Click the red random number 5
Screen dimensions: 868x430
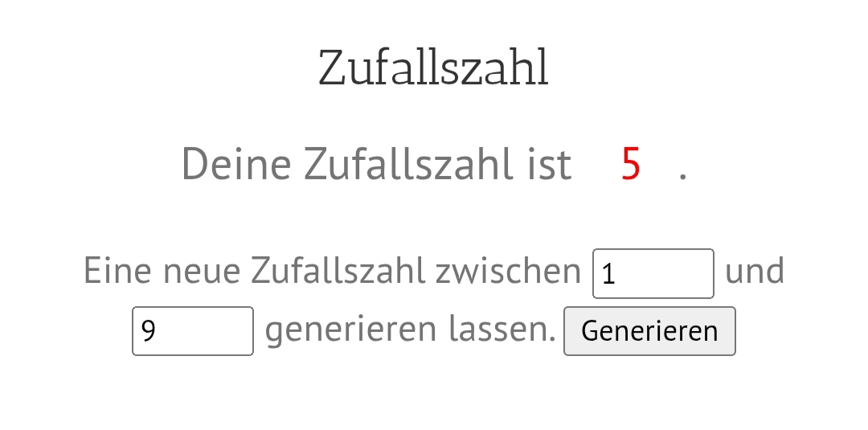tap(631, 164)
